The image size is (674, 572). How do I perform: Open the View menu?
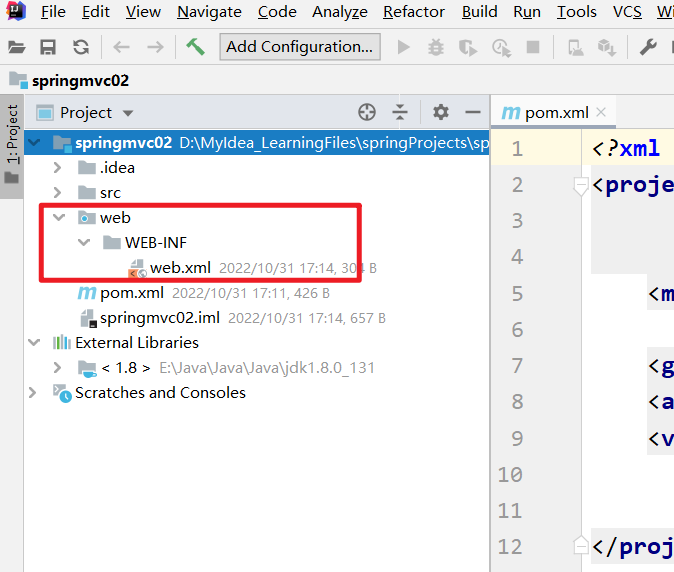[143, 12]
